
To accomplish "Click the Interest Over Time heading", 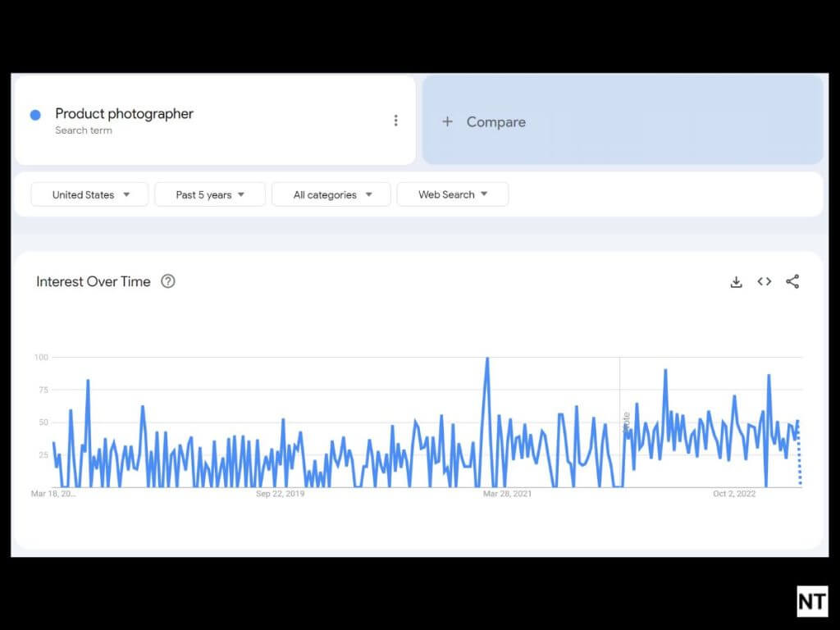I will click(x=94, y=281).
